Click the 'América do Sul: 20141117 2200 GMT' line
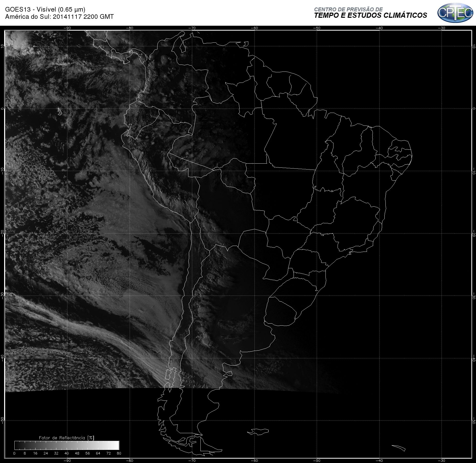The width and height of the screenshot is (476, 463). click(59, 17)
